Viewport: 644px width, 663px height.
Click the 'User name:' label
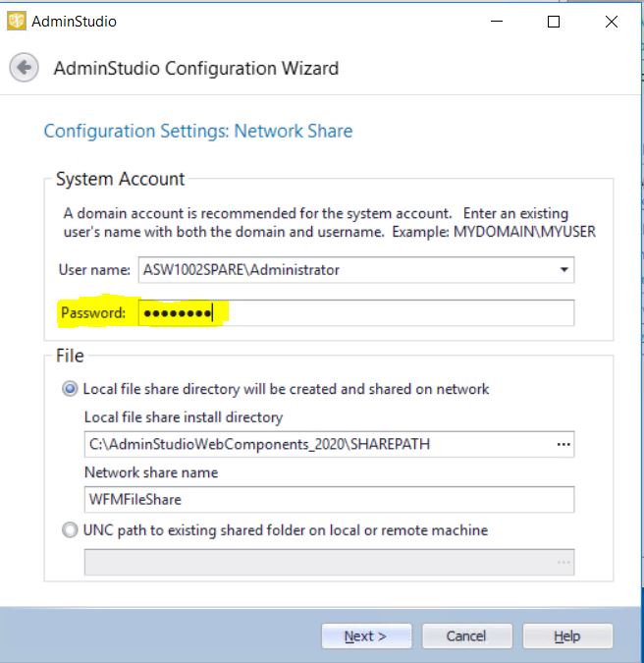click(x=94, y=270)
